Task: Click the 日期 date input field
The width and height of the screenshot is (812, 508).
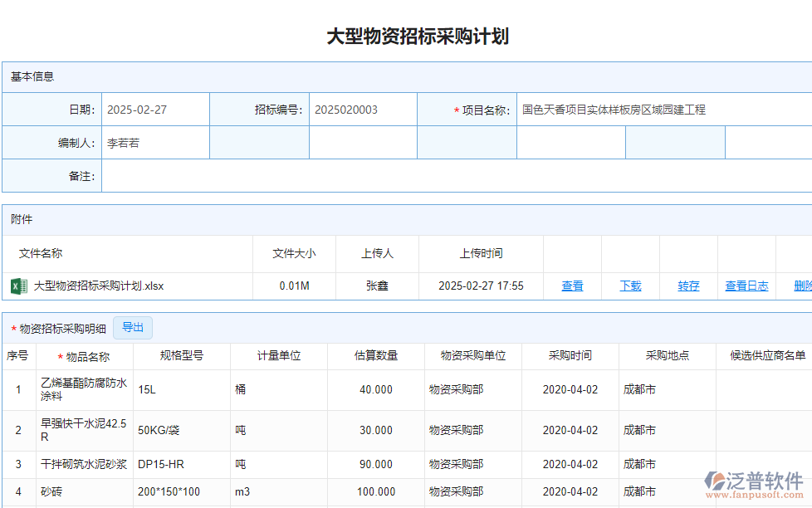Action: (154, 109)
